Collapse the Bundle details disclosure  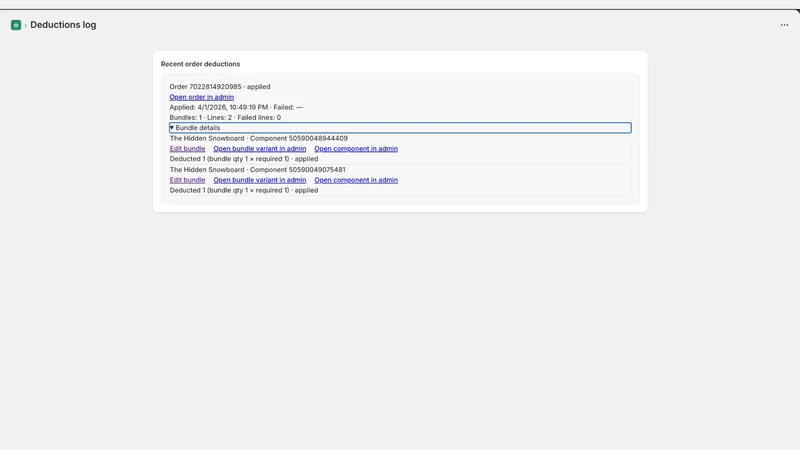(x=400, y=128)
